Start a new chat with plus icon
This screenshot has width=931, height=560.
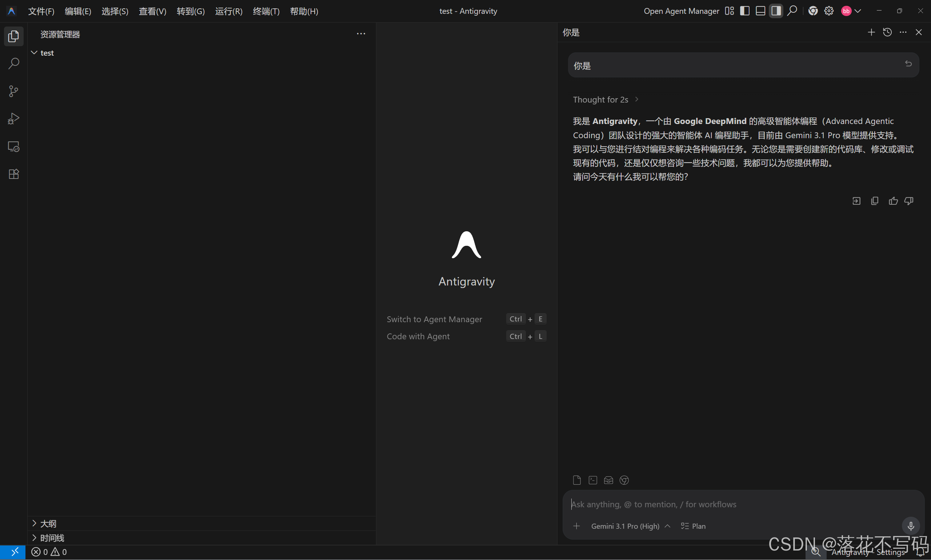pos(871,32)
